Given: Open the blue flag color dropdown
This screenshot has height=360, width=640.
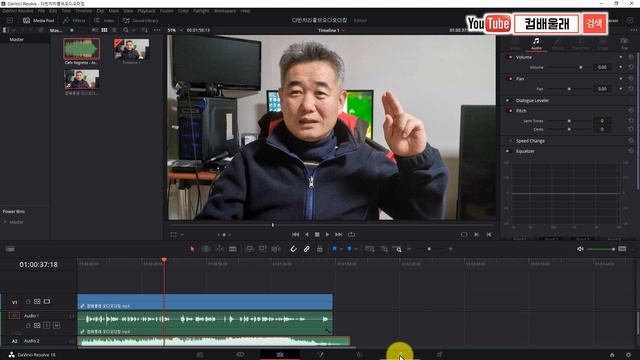Looking at the screenshot, I should [x=341, y=249].
